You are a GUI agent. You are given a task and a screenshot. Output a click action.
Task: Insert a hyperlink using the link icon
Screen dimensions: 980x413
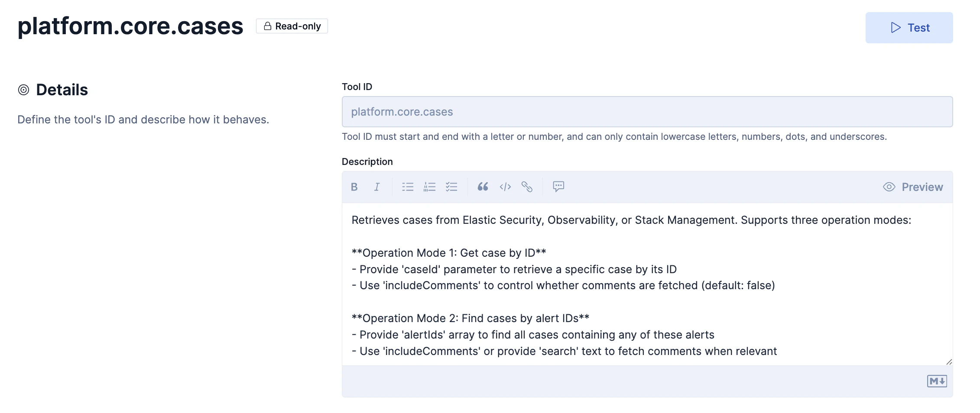[x=527, y=187]
